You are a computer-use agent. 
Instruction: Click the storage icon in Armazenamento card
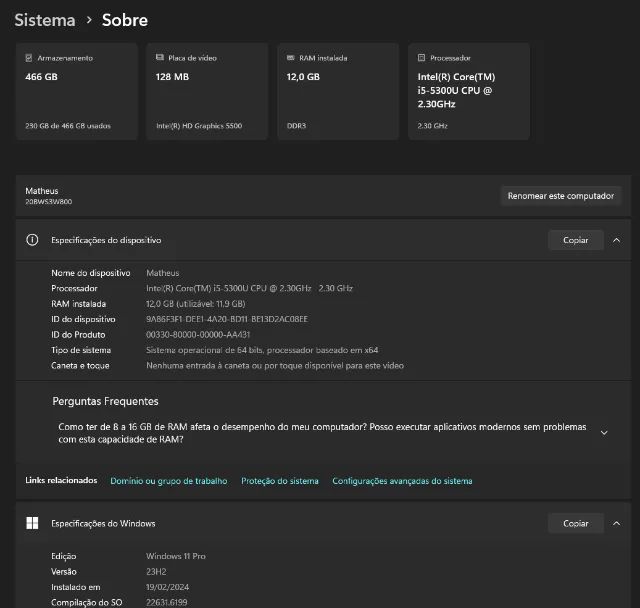point(28,58)
